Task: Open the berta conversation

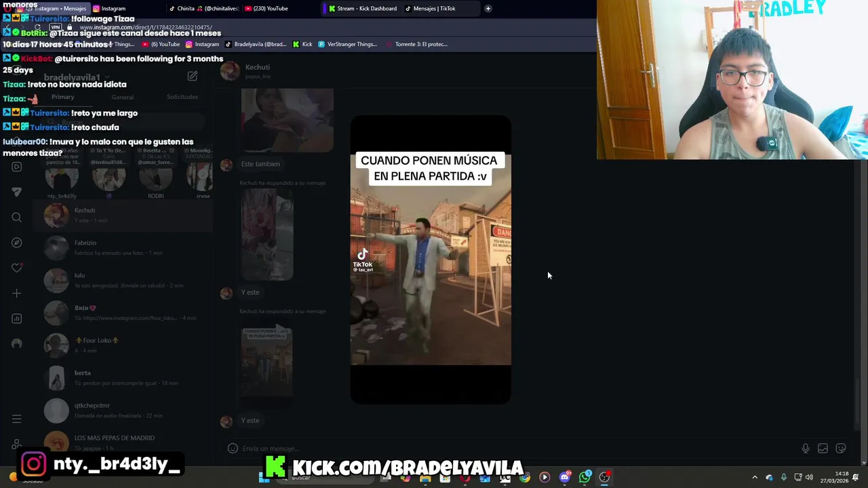Action: point(123,378)
